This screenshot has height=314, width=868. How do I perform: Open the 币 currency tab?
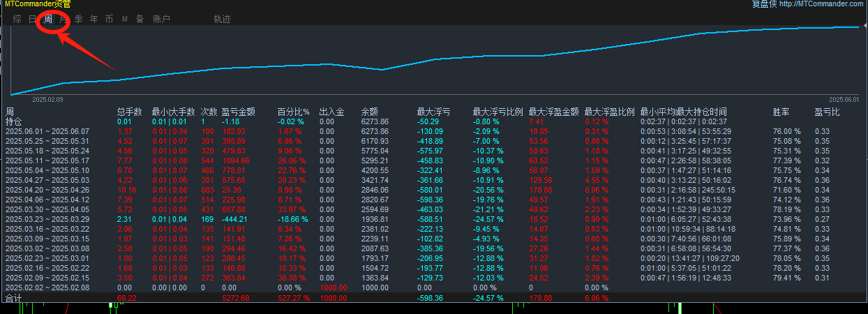[110, 19]
